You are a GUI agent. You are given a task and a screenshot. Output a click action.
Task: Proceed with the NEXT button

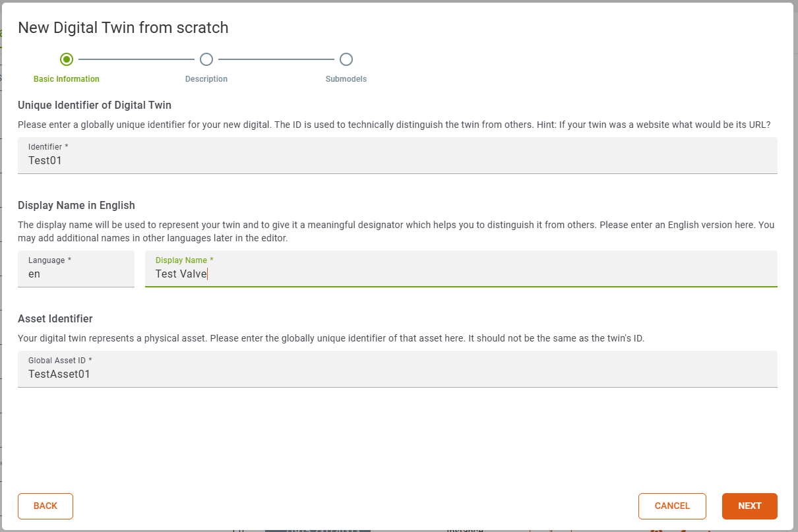point(750,506)
